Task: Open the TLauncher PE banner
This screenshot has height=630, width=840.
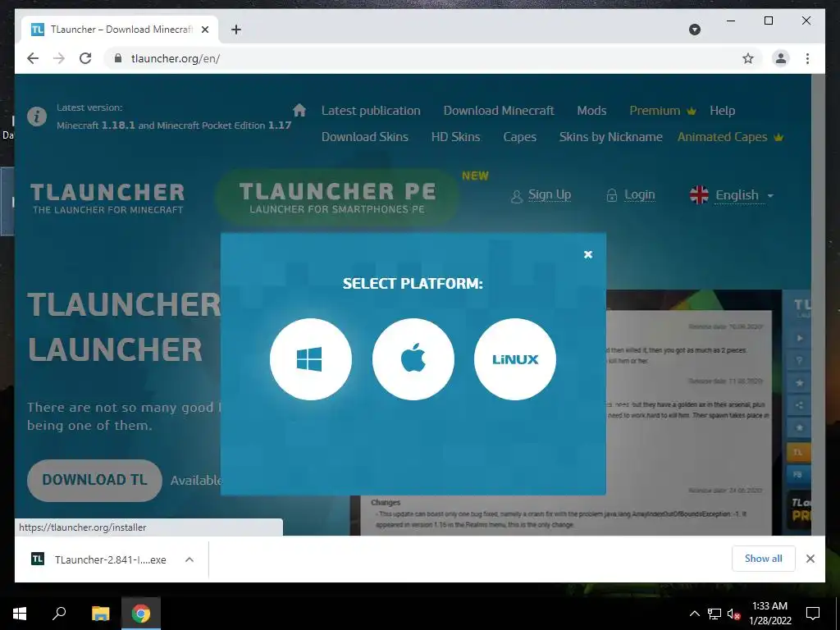Action: [337, 197]
